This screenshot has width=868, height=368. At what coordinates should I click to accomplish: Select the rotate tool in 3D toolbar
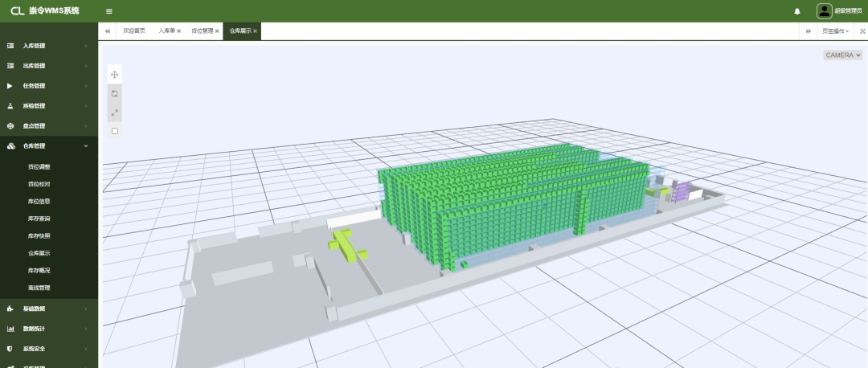(115, 93)
